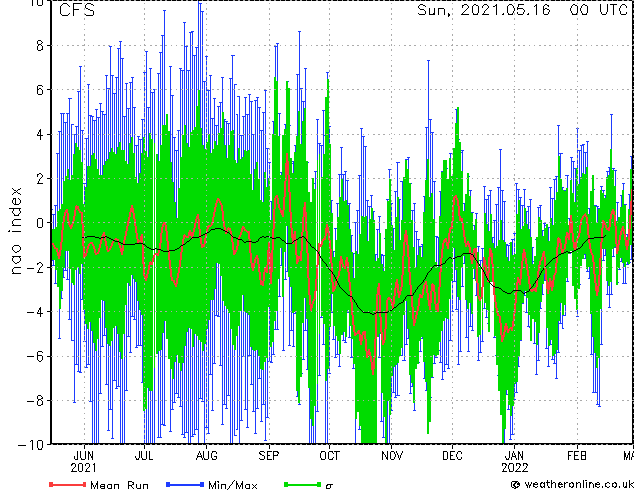
Task: Click the y-axis value -10
Action: click(31, 444)
